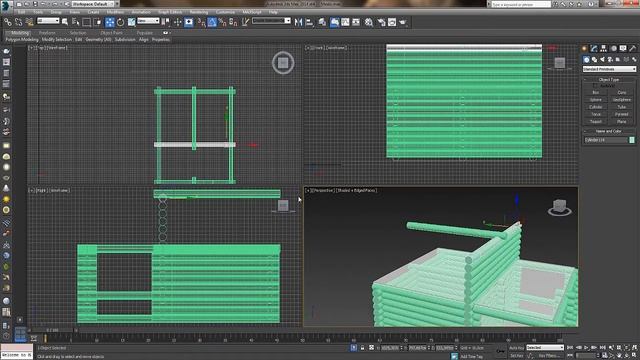Toggle the Percent Snap button
This screenshot has width=640, height=360.
click(222, 22)
